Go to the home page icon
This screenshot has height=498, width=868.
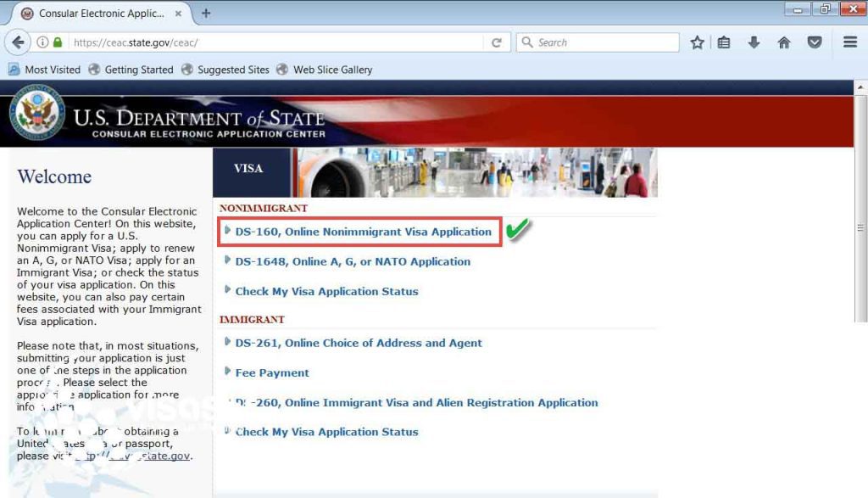tap(784, 42)
